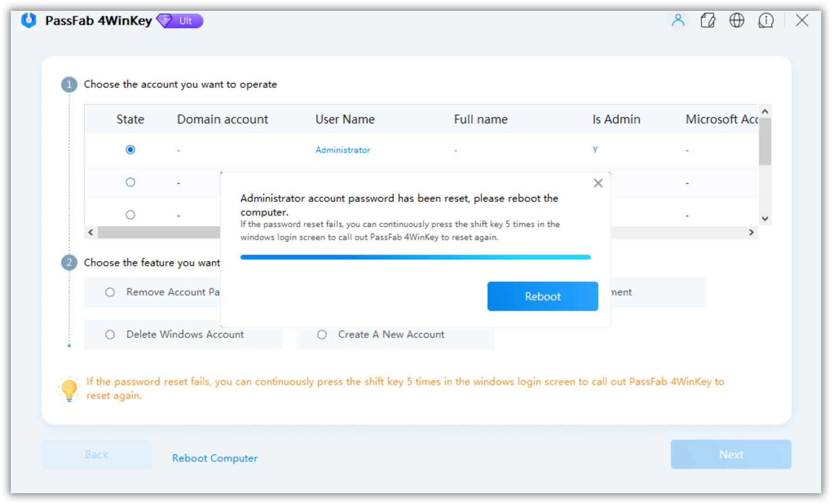Click the Administrator username link

343,149
